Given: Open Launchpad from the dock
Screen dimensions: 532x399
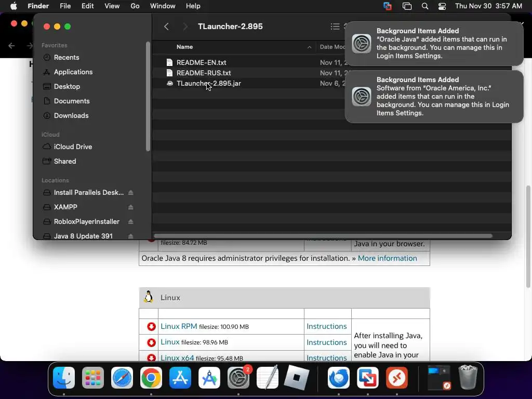Looking at the screenshot, I should [x=92, y=378].
